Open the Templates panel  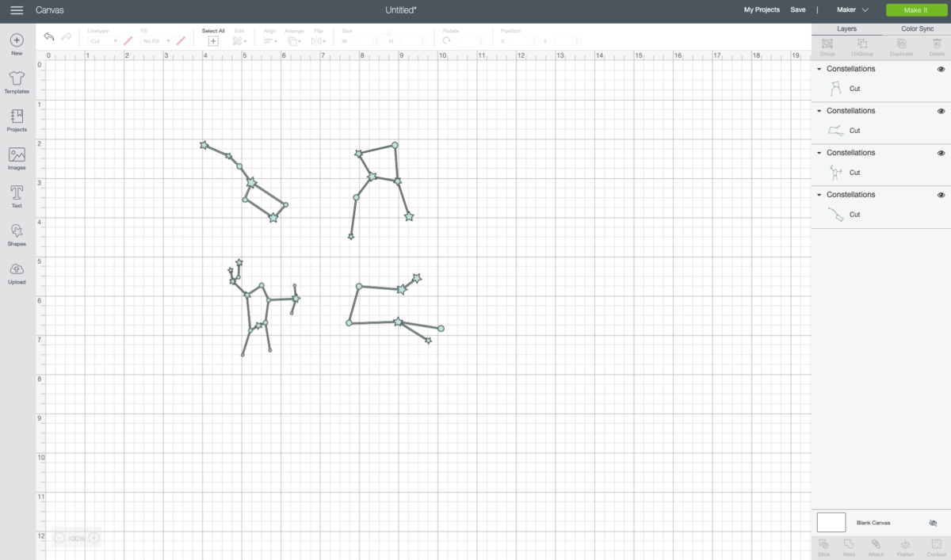pyautogui.click(x=17, y=82)
